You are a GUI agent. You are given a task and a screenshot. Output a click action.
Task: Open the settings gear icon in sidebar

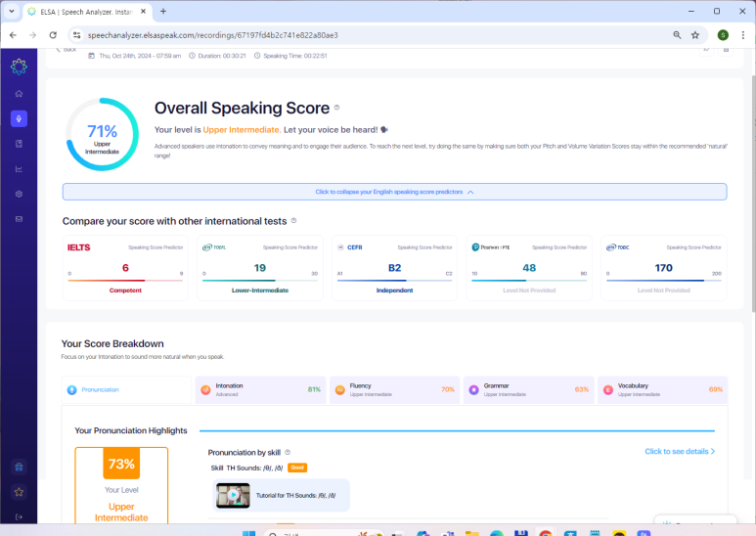[19, 194]
